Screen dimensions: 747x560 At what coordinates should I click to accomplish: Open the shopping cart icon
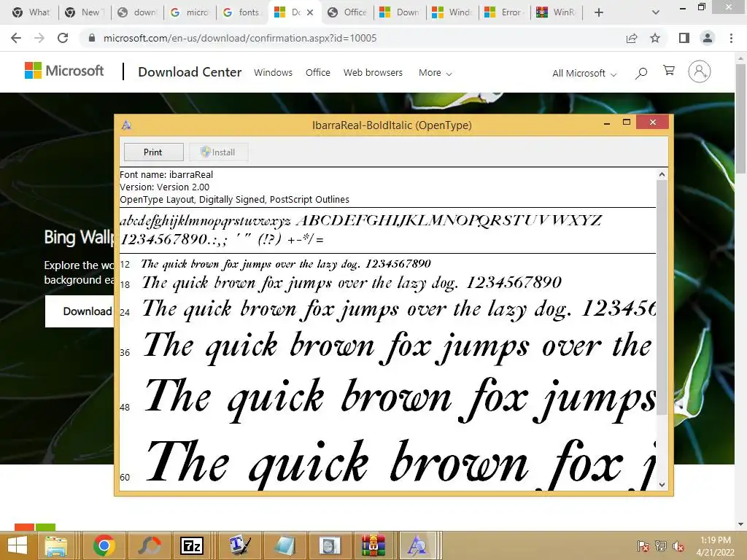[669, 71]
